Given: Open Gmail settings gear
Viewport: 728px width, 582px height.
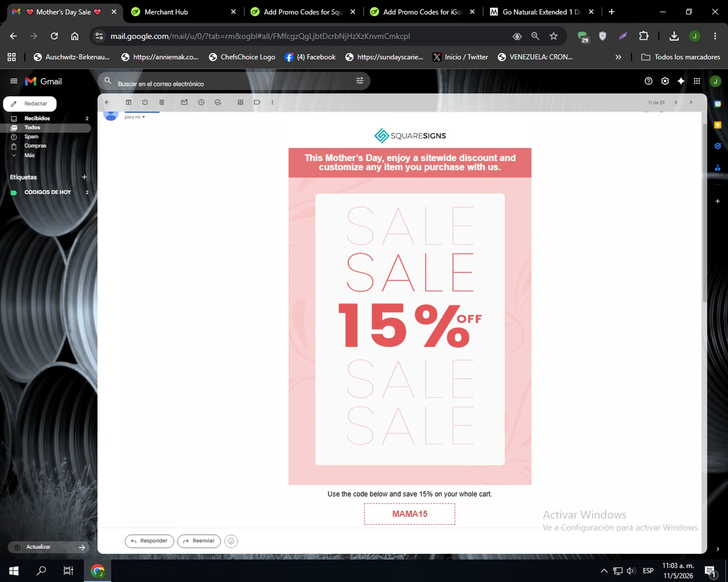Looking at the screenshot, I should click(x=665, y=81).
